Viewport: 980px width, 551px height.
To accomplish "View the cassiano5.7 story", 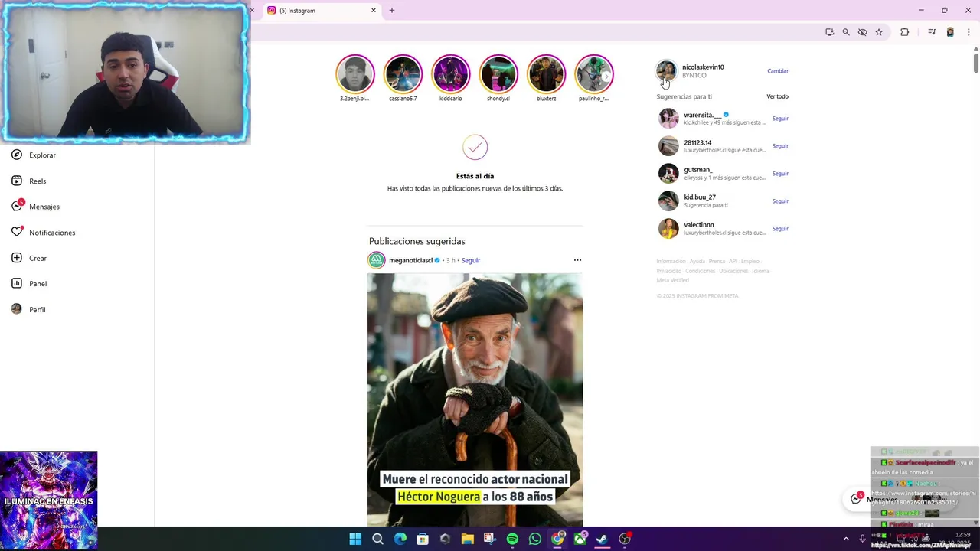I will coord(403,74).
